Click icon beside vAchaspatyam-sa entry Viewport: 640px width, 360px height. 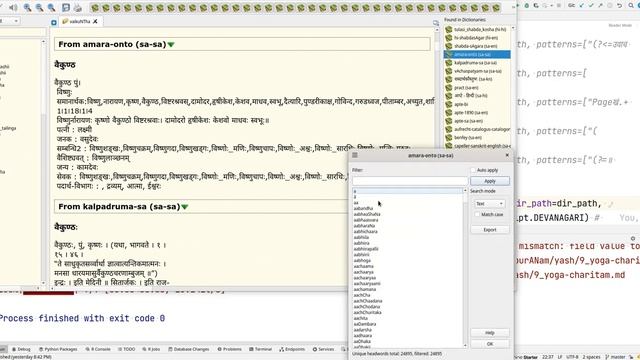click(x=449, y=71)
